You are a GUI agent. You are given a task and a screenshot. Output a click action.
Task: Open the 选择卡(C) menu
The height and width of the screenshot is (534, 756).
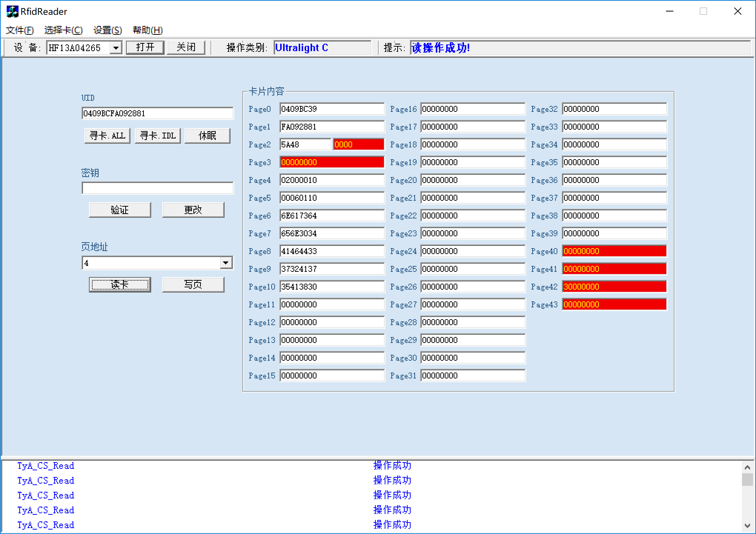pos(63,30)
